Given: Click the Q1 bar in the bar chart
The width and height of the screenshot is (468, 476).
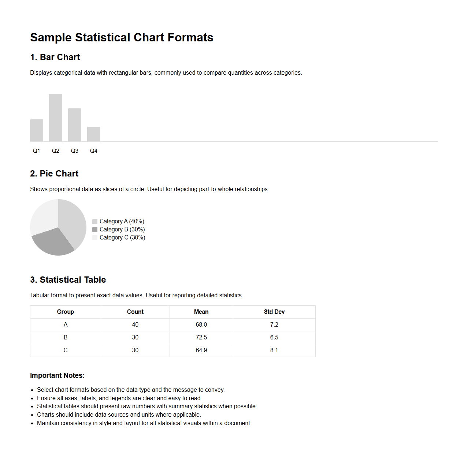Looking at the screenshot, I should pyautogui.click(x=37, y=130).
